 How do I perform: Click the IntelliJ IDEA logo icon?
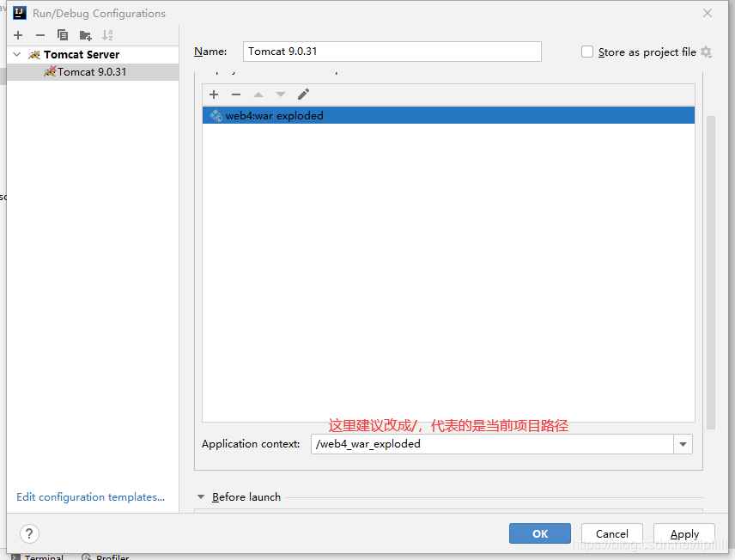20,13
